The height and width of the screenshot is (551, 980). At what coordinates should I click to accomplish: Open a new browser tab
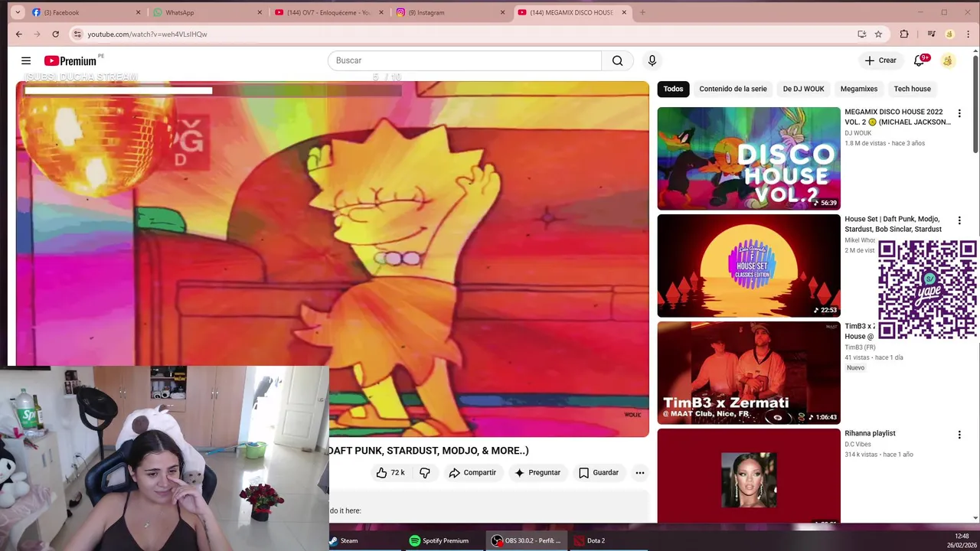(642, 12)
